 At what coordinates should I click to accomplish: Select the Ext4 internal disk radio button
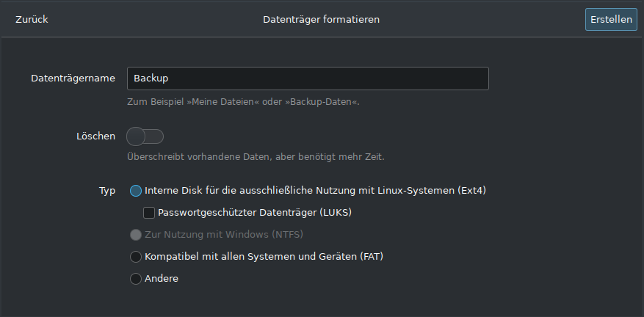136,191
